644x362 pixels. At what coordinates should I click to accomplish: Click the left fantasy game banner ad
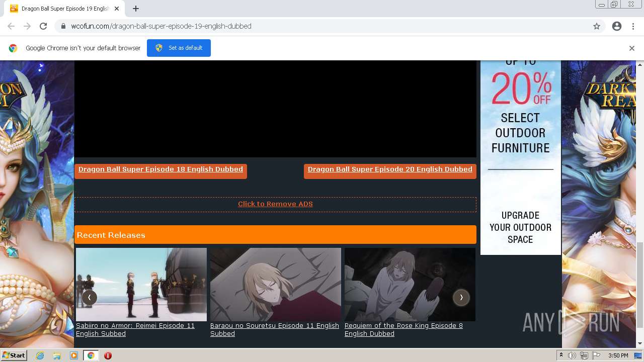(x=37, y=204)
